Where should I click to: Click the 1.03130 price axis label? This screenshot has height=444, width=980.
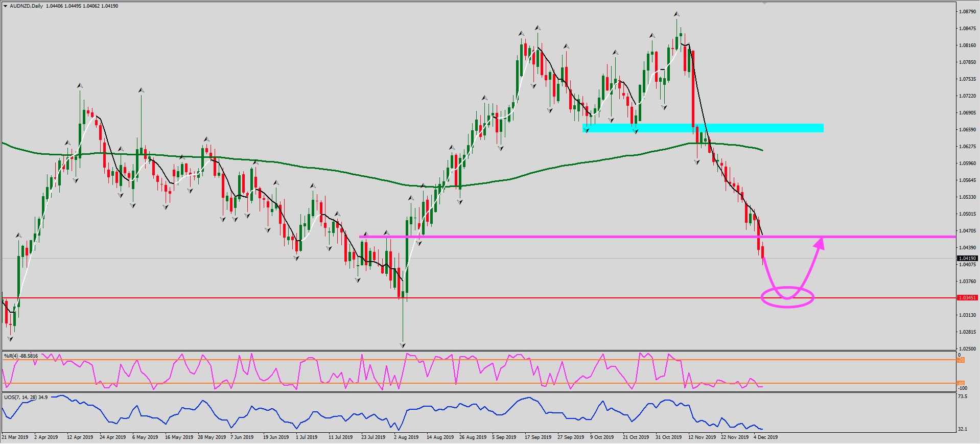tap(967, 315)
